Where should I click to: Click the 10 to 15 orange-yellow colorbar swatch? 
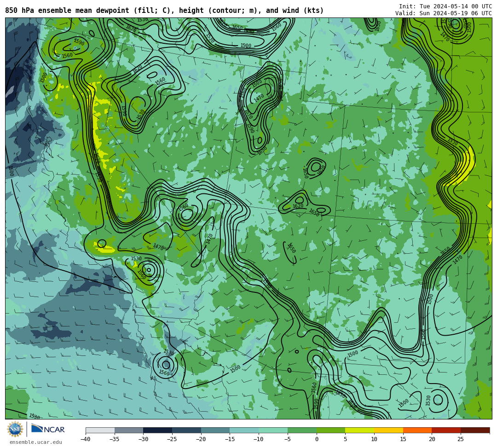coord(388,430)
